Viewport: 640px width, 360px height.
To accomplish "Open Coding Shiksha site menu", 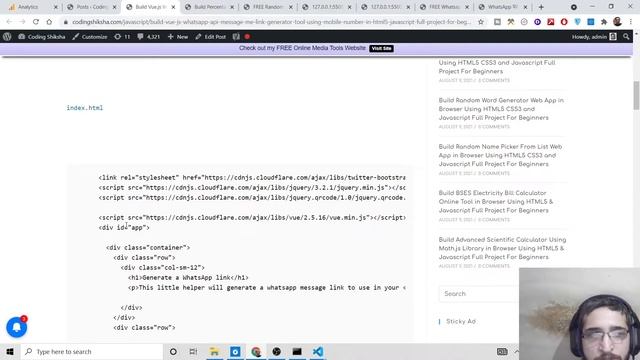I will coord(42,37).
